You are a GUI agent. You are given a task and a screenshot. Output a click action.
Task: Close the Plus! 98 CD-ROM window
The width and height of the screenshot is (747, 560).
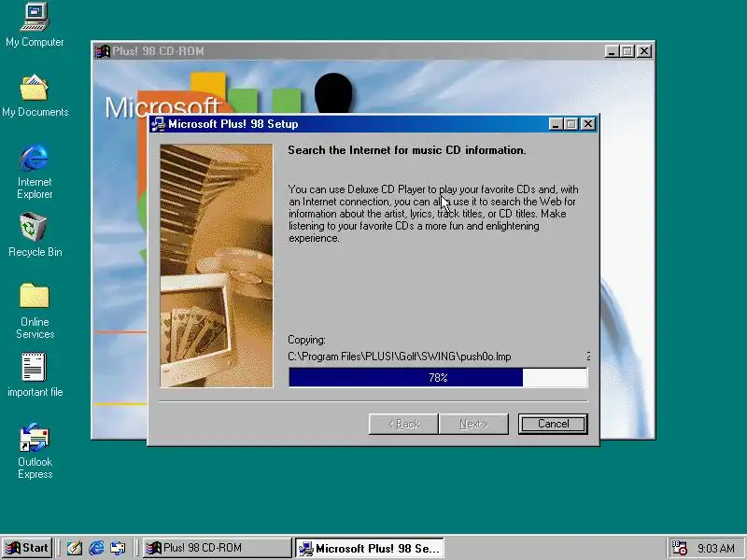click(x=644, y=51)
